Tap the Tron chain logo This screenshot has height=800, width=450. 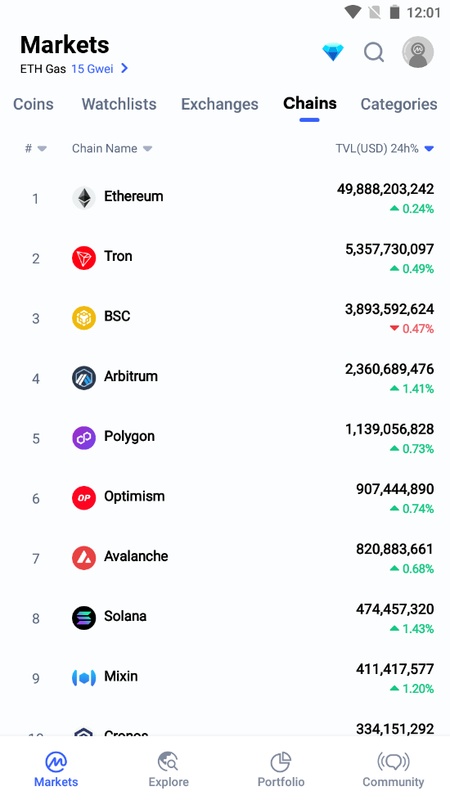point(84,258)
